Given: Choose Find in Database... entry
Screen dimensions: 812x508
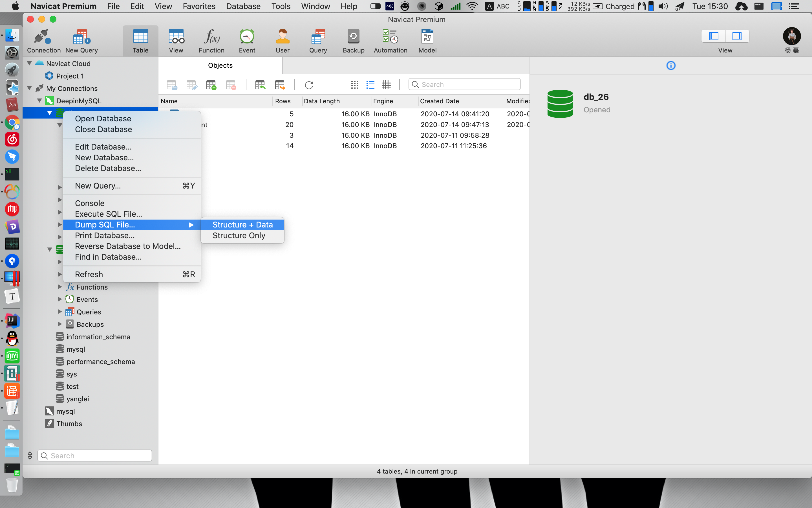Looking at the screenshot, I should (132, 257).
